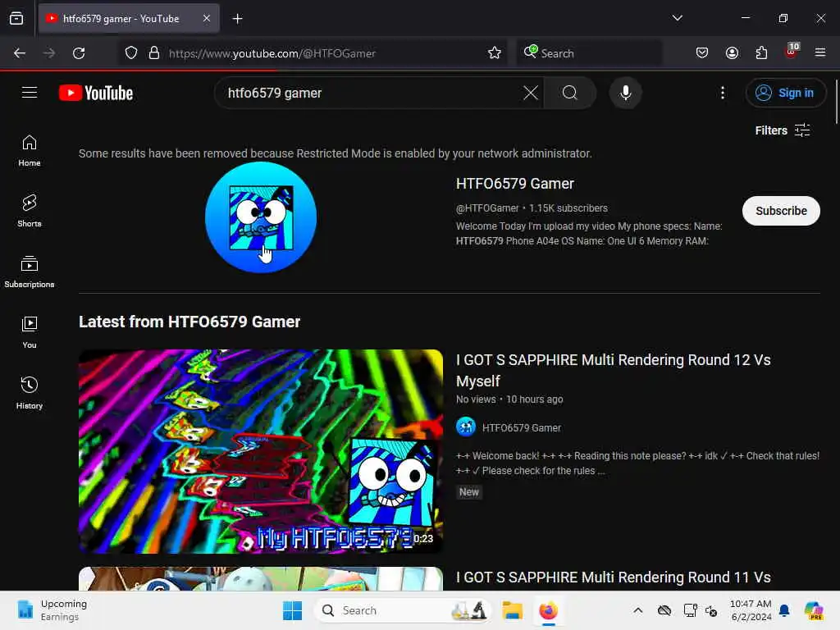Click the YouTube logo

point(96,93)
